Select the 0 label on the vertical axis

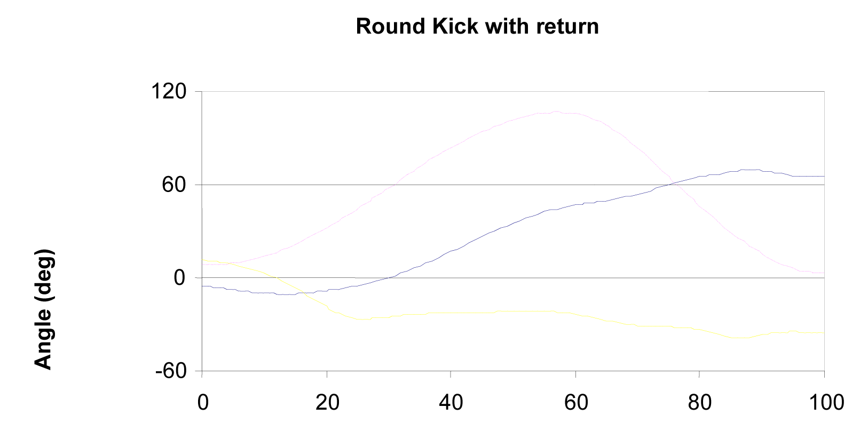tap(179, 278)
